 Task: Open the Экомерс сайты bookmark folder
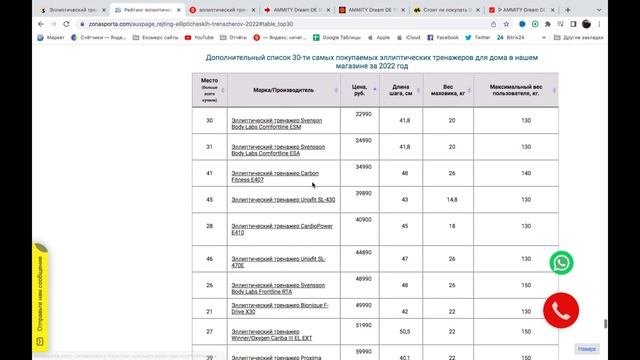[156, 38]
